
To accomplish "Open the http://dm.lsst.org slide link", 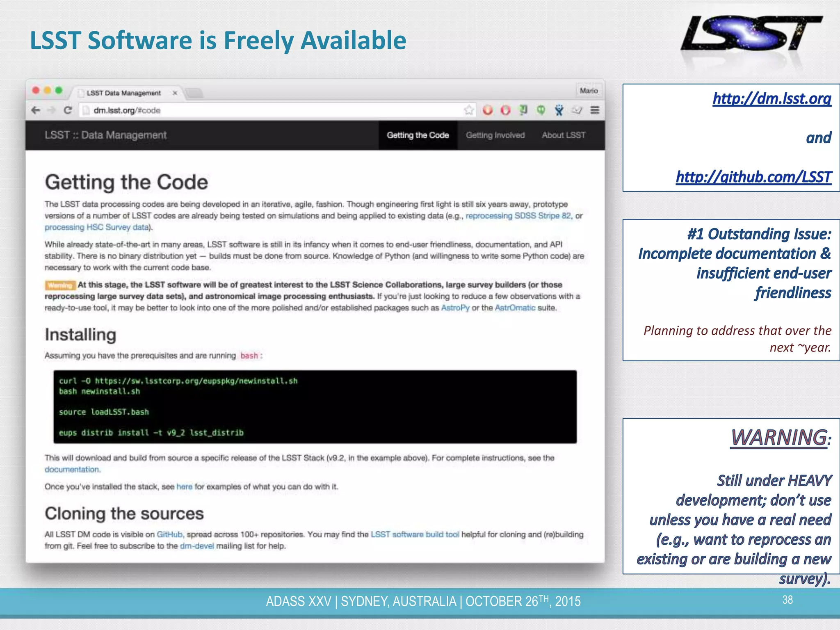I will pyautogui.click(x=772, y=98).
